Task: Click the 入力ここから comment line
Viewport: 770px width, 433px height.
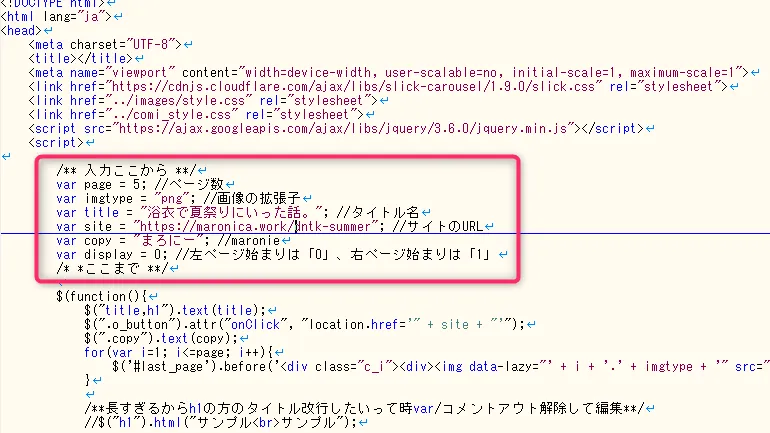Action: tap(130, 171)
